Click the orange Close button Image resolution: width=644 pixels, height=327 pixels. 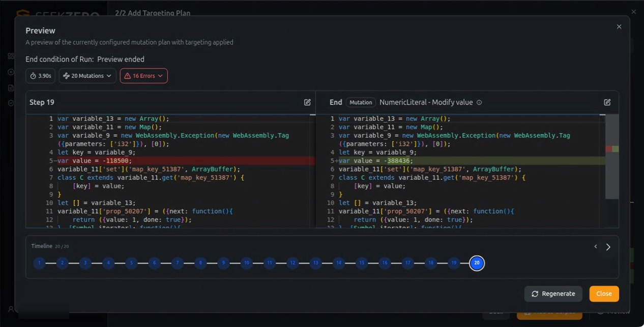coord(604,294)
